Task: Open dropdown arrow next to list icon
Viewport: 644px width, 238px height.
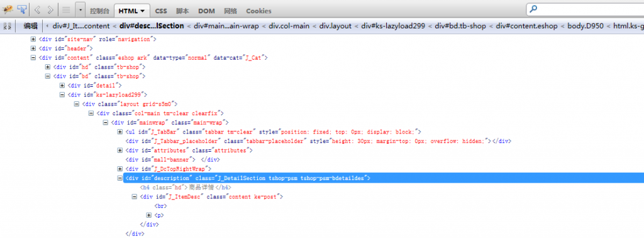Action: click(80, 9)
